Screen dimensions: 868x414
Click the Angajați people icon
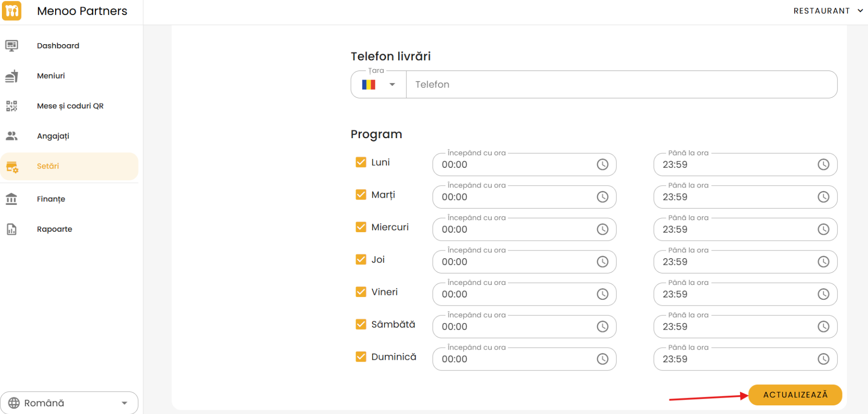click(12, 136)
